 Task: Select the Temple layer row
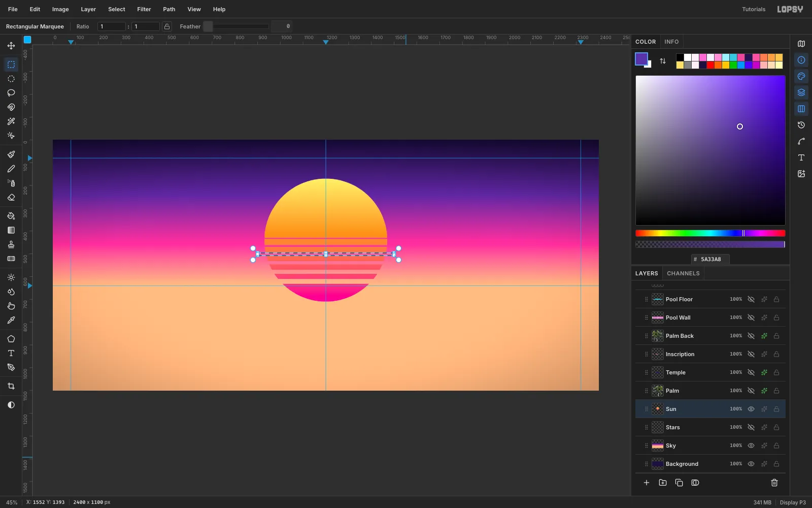tap(710, 372)
